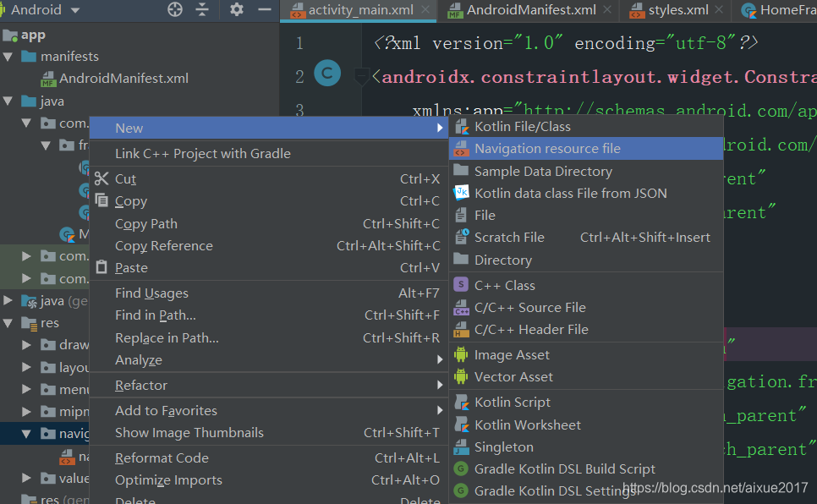This screenshot has width=817, height=504.
Task: Click C/C++ Header File icon
Action: 461,330
